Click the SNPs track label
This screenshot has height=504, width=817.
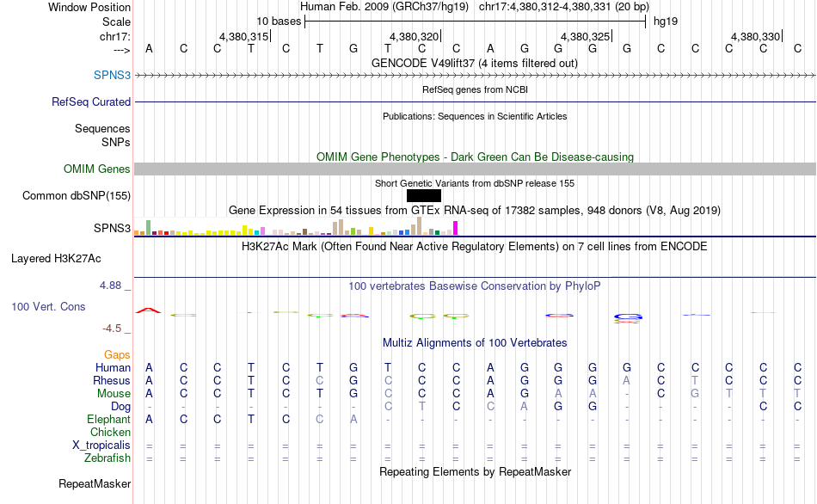[x=116, y=142]
